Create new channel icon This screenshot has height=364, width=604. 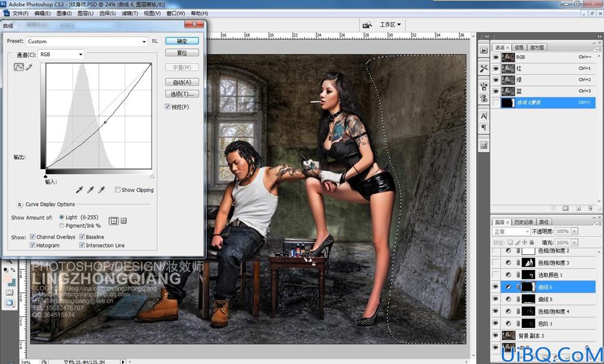(578, 208)
